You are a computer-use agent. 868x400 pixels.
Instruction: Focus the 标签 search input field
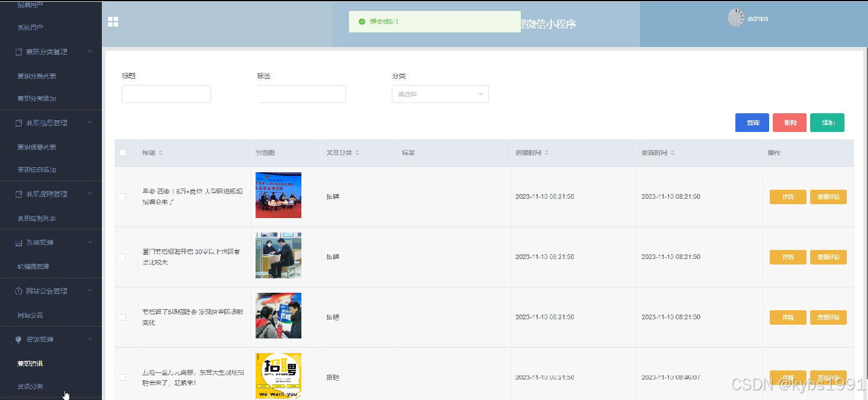301,94
